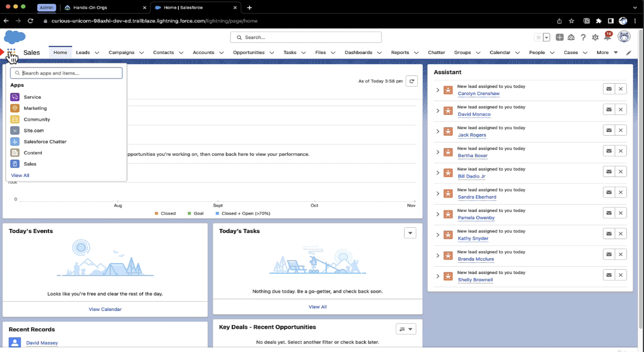
Task: Open the Reports tab
Action: (x=400, y=53)
